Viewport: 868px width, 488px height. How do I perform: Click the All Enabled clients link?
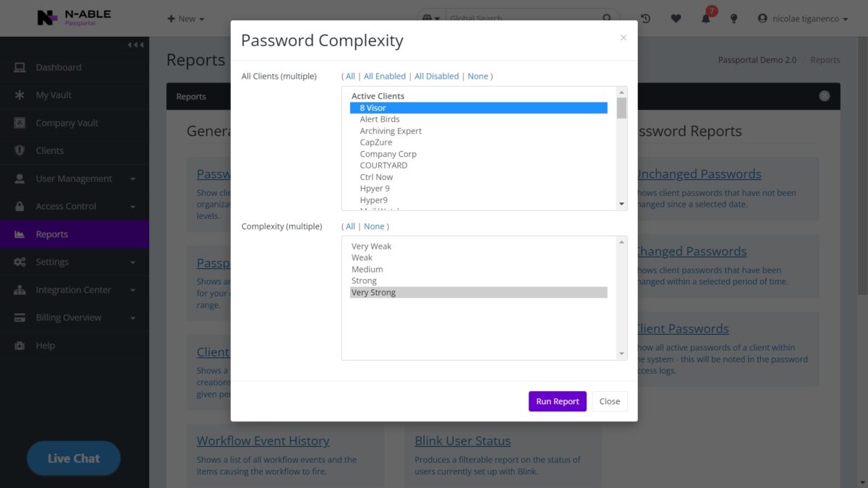coord(385,76)
